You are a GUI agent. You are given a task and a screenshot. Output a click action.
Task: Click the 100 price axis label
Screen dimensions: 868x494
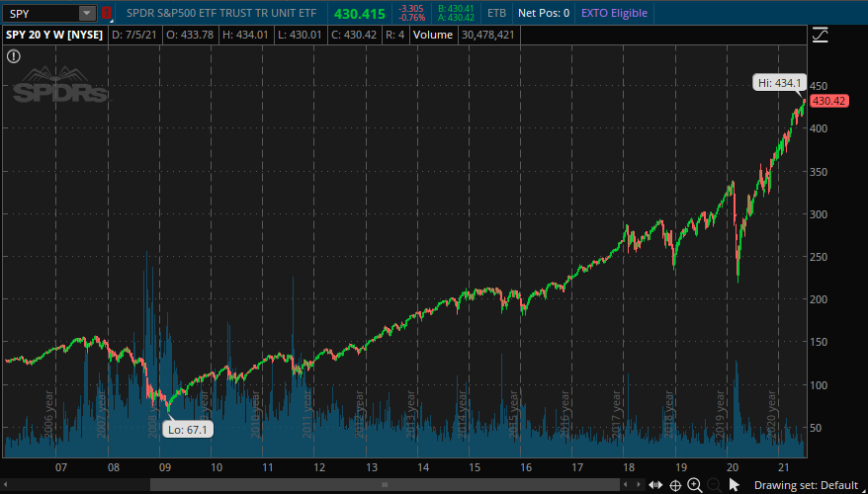(x=820, y=385)
